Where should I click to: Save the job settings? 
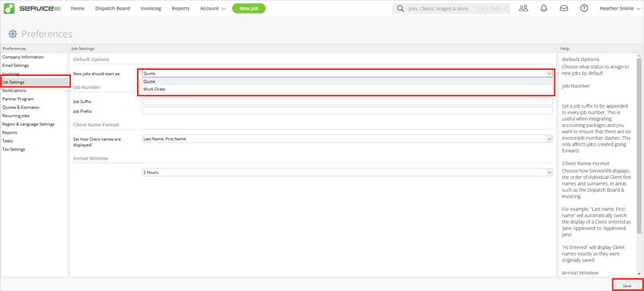pyautogui.click(x=627, y=286)
